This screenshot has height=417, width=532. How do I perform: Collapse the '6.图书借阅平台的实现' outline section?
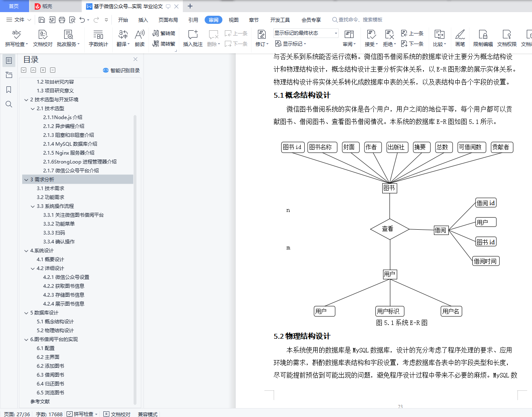click(x=26, y=339)
